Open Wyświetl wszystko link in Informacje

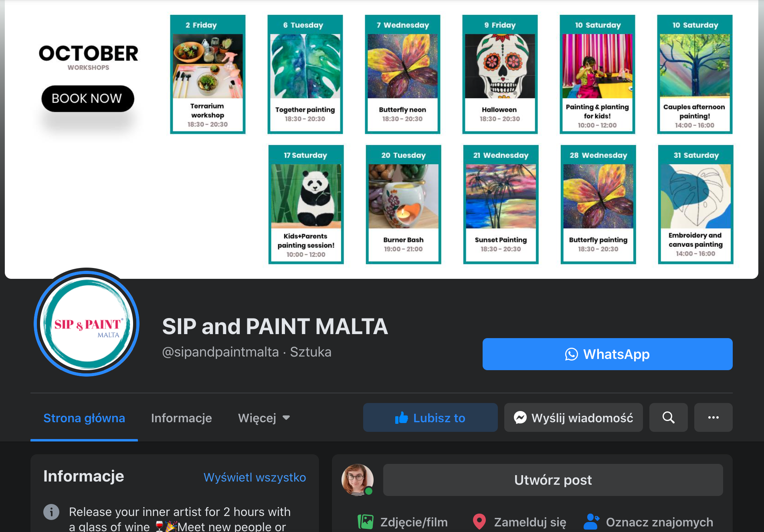pyautogui.click(x=255, y=477)
